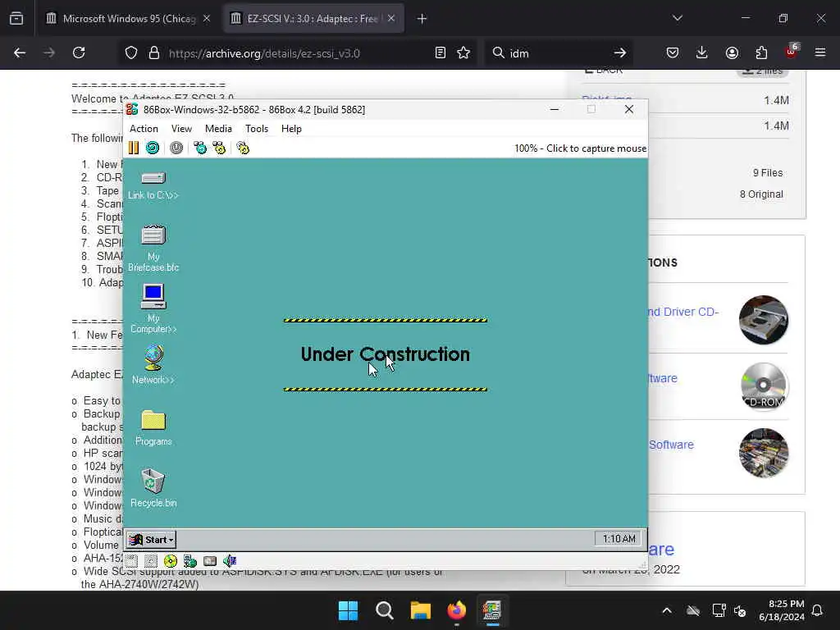Send Ctrl+Alt+Del using the teal keys icon
Viewport: 840px width, 630px height.
(200, 148)
